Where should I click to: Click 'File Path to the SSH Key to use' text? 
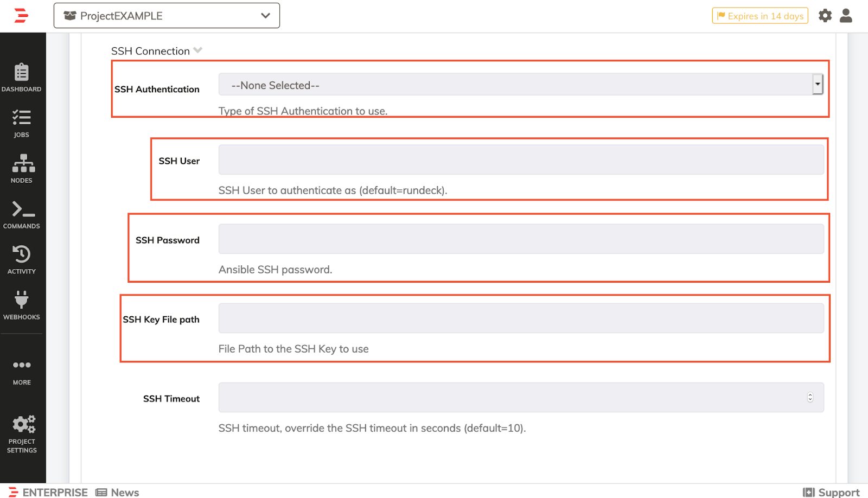(293, 349)
